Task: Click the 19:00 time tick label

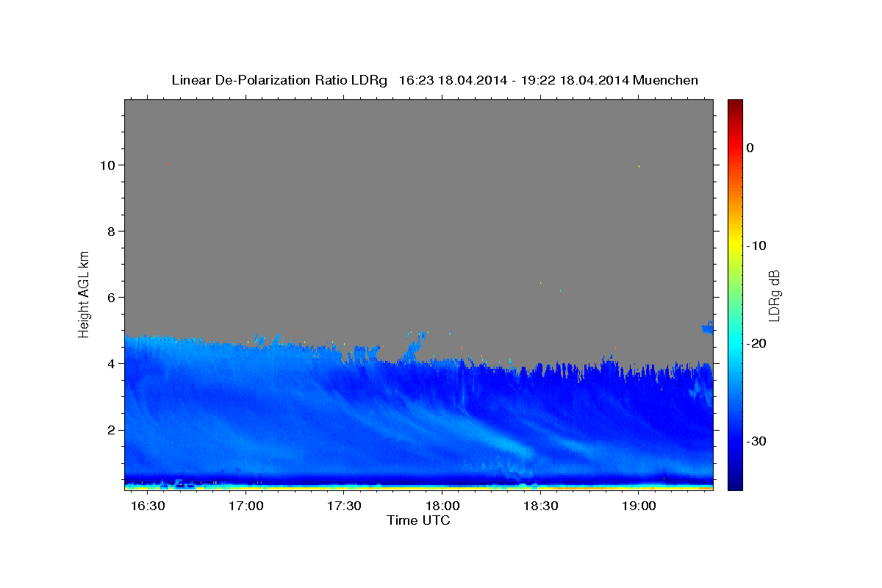Action: coord(639,506)
